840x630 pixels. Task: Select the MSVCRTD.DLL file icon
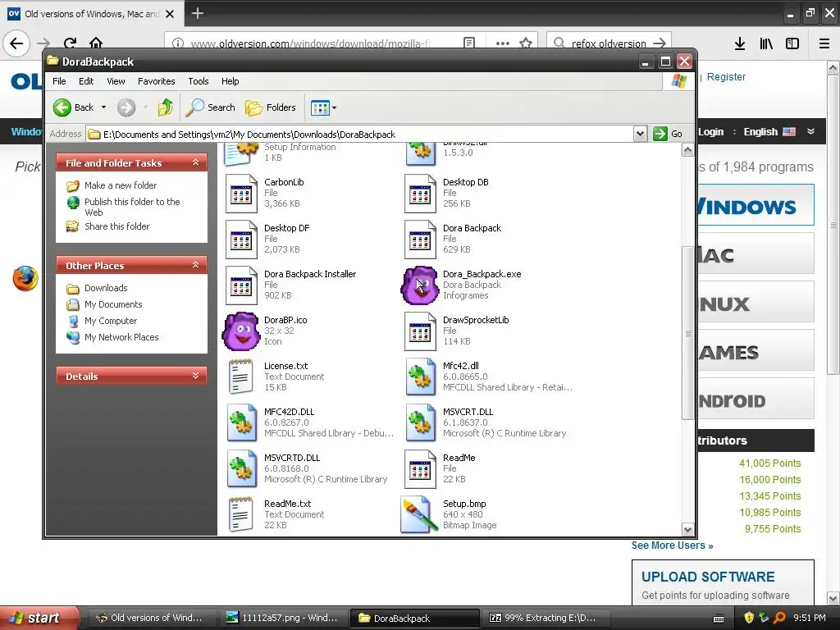click(x=241, y=469)
